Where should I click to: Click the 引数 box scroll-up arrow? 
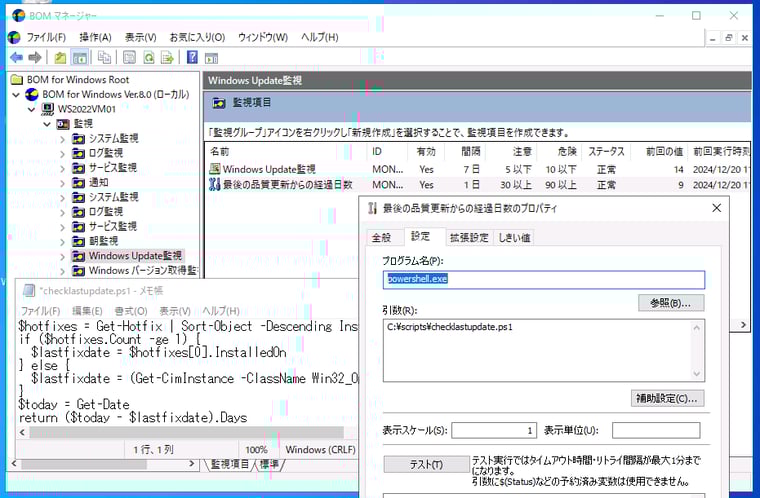(x=697, y=328)
